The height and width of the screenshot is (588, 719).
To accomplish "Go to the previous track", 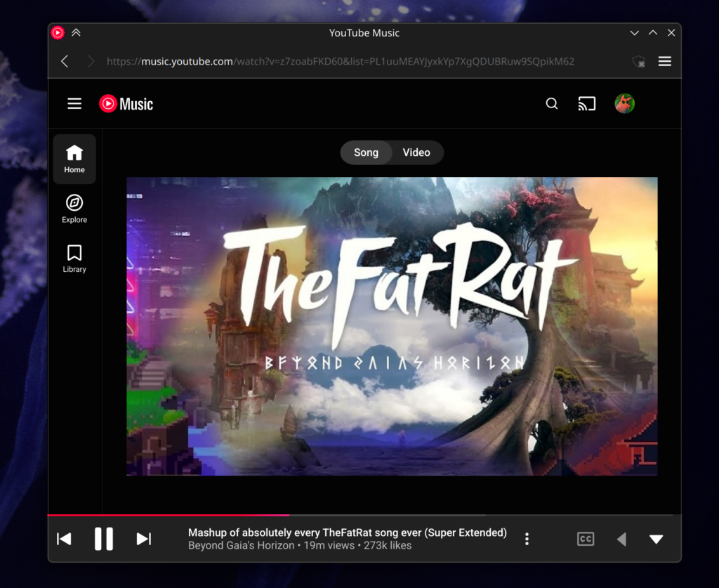I will (x=64, y=539).
